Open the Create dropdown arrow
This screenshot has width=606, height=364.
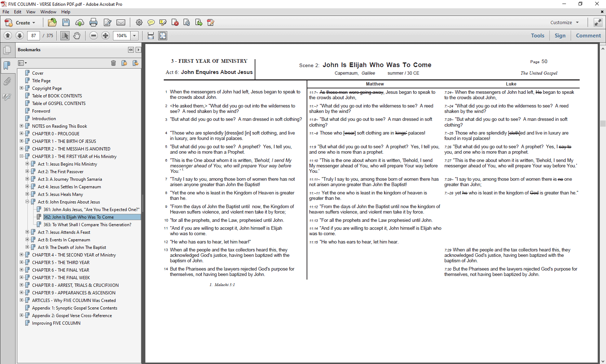tap(34, 23)
